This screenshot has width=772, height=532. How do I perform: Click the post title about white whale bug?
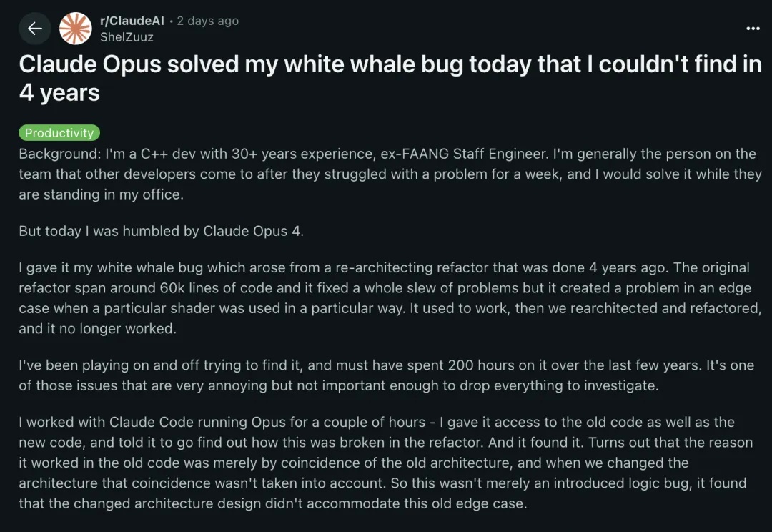click(x=390, y=79)
